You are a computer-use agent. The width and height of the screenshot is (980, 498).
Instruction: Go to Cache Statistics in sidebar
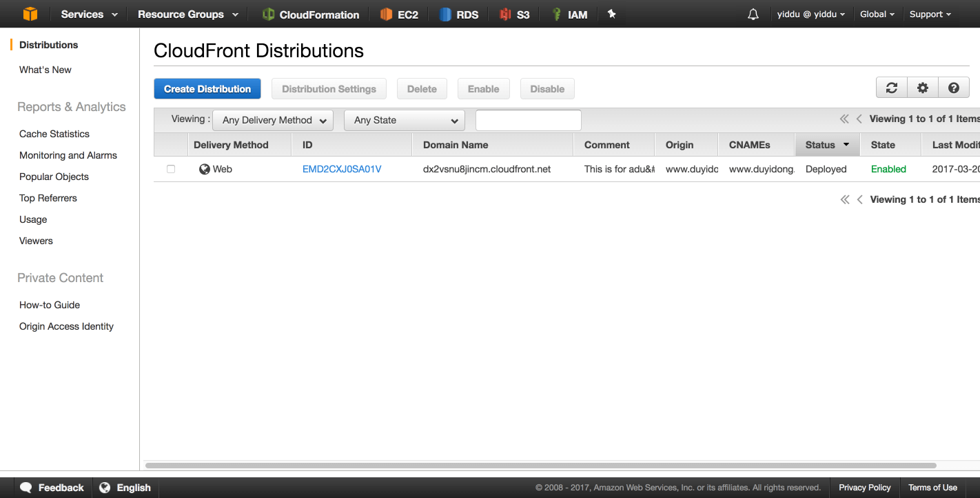coord(54,134)
